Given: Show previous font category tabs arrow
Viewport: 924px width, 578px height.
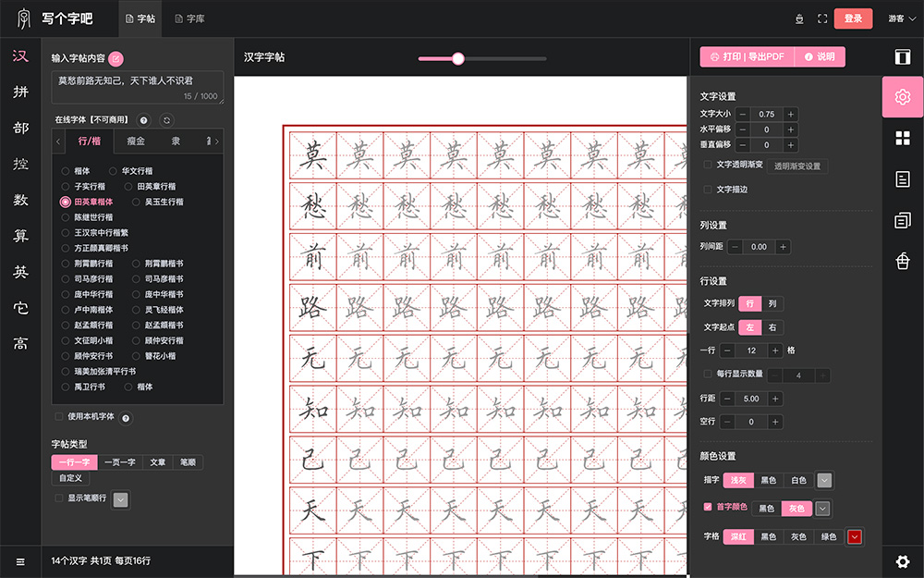Looking at the screenshot, I should point(57,141).
